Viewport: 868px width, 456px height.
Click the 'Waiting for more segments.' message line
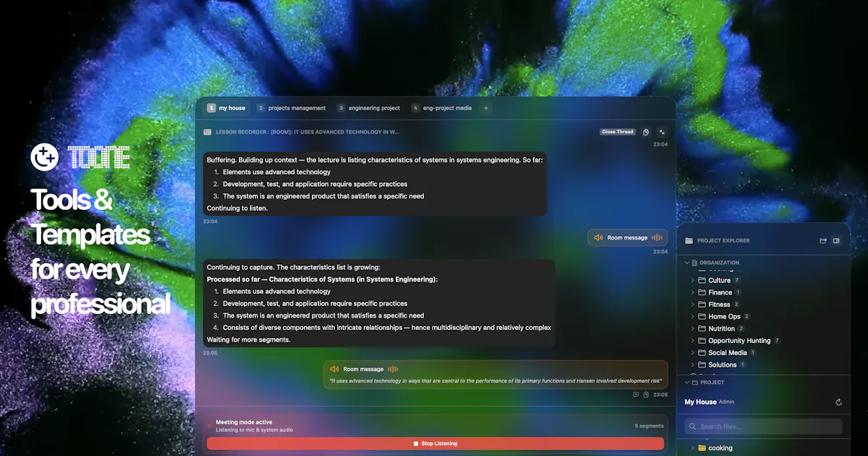point(248,339)
